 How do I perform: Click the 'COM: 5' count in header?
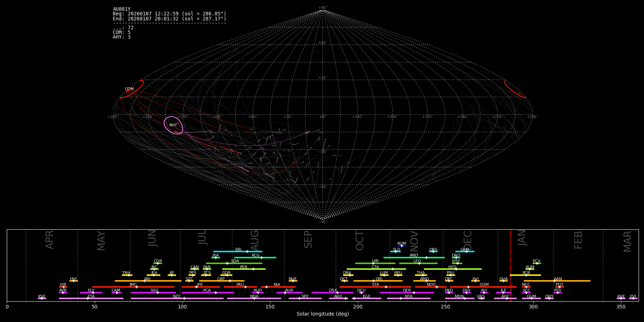coord(122,33)
